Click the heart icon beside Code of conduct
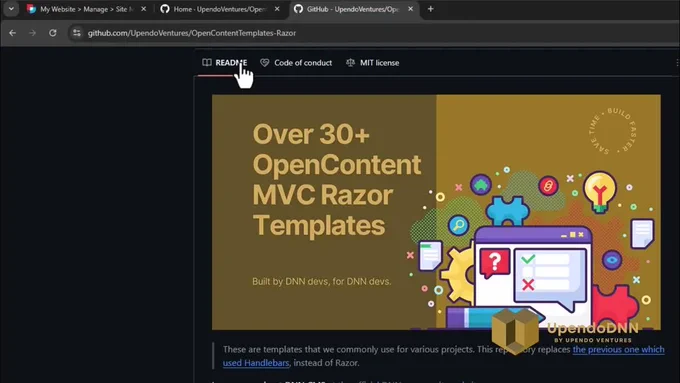680x383 pixels. (265, 63)
